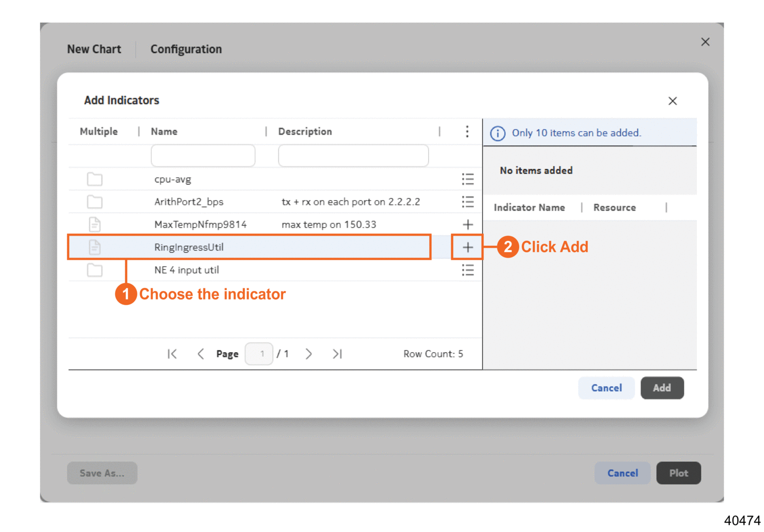764x532 pixels.
Task: Sort by the Name column header
Action: coord(164,131)
